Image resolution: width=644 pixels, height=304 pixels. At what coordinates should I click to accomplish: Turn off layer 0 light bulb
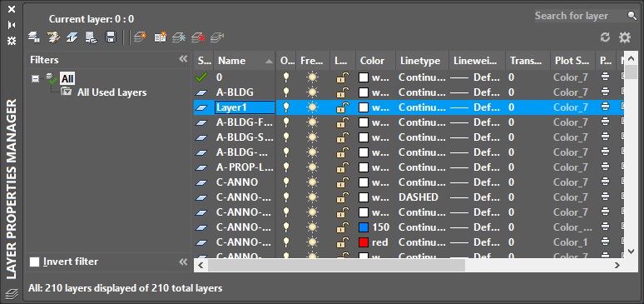click(x=286, y=77)
